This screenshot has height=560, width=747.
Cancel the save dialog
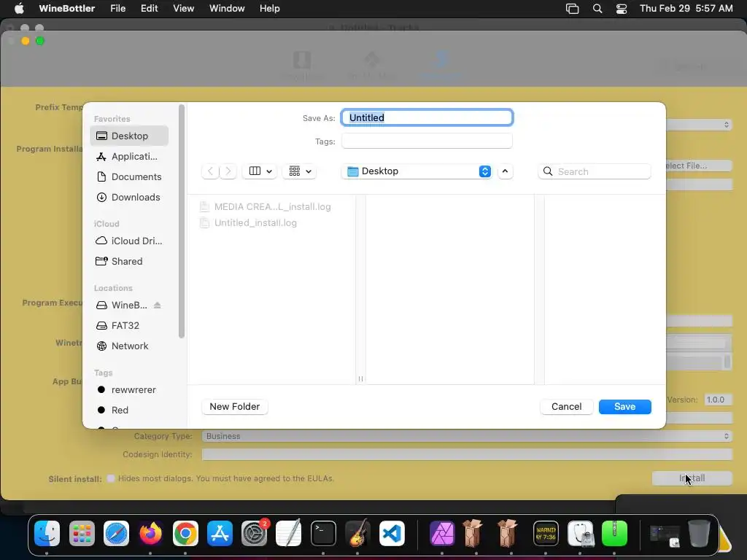coord(566,407)
